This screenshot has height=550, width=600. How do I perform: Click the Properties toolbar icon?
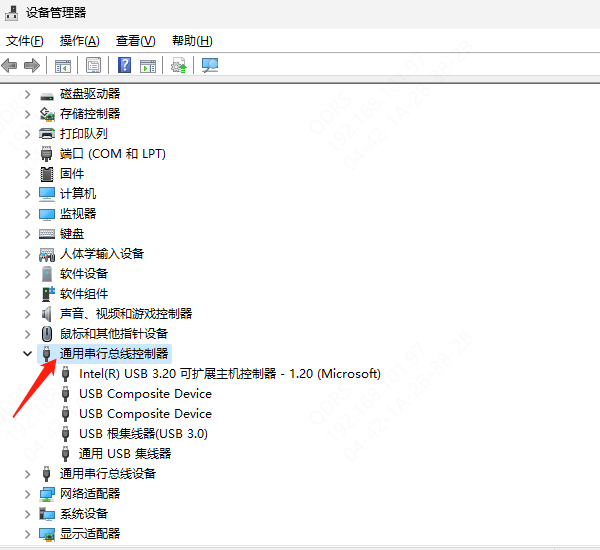pyautogui.click(x=94, y=65)
